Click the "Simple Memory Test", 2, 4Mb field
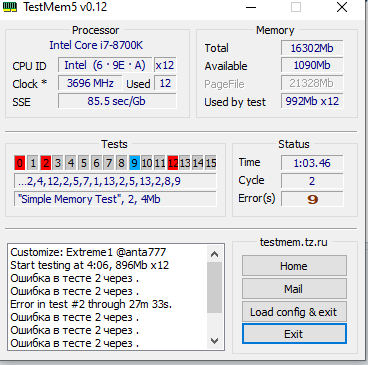 115,199
